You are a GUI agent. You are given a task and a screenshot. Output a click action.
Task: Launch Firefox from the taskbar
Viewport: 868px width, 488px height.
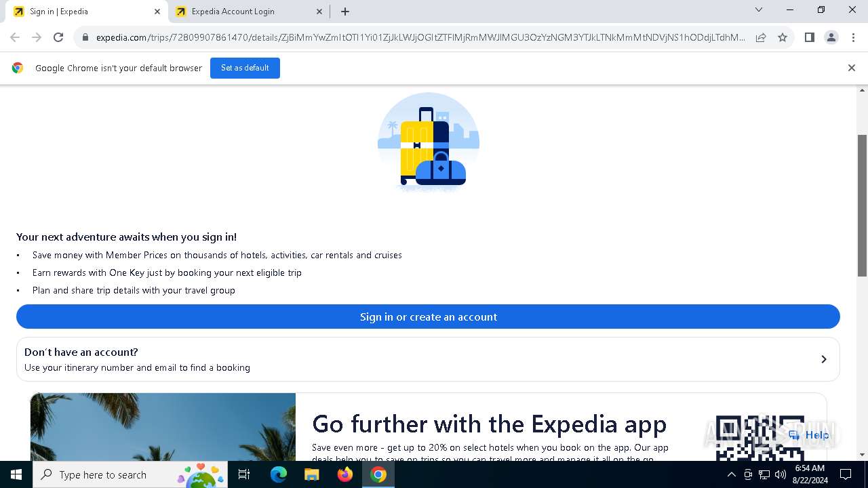point(345,474)
